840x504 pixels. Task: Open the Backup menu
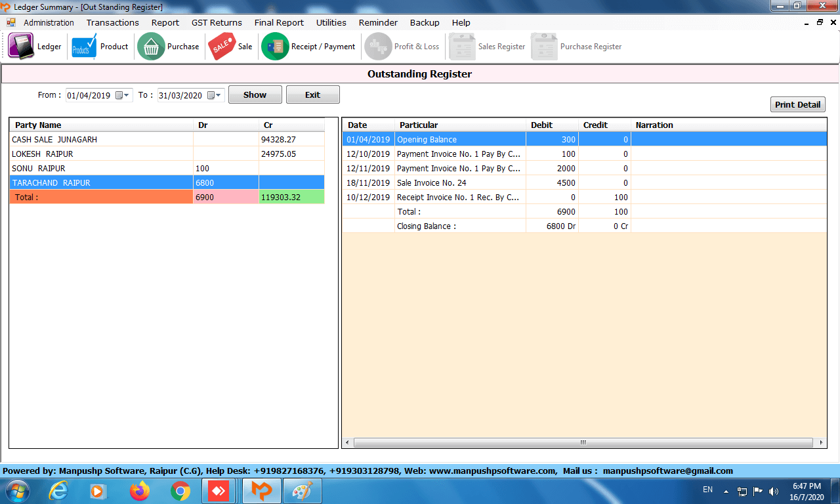pos(425,22)
